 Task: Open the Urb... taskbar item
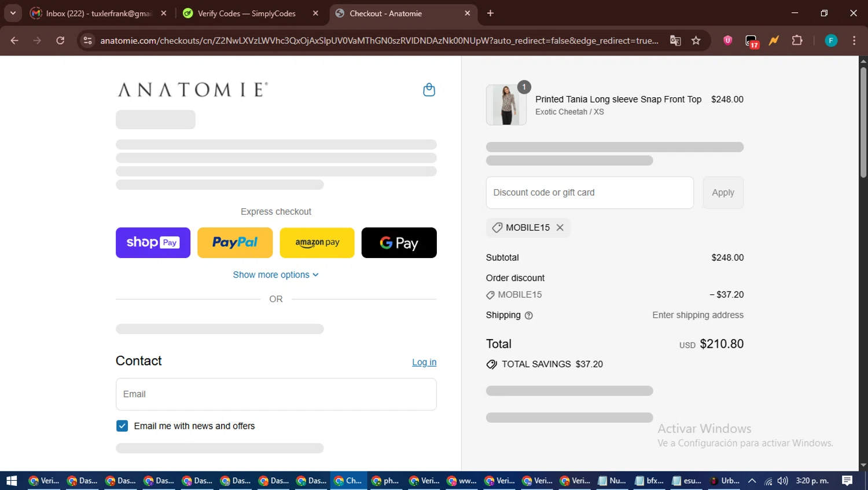pyautogui.click(x=724, y=481)
